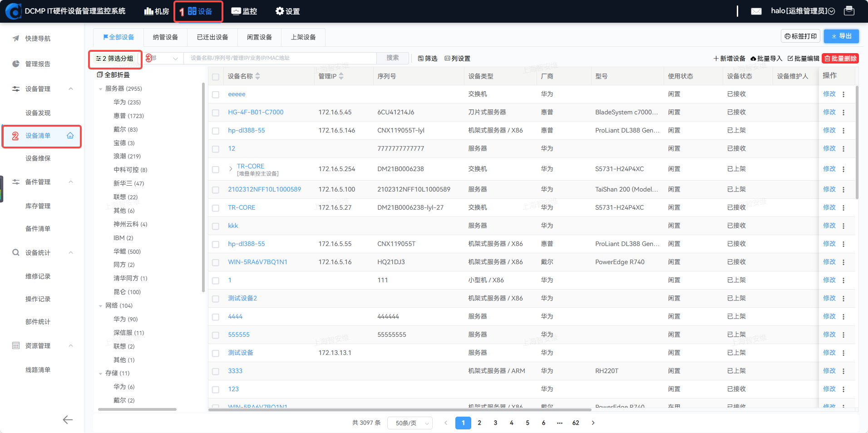The image size is (868, 433).
Task: Click the home icon beside 设备清单
Action: (x=70, y=136)
